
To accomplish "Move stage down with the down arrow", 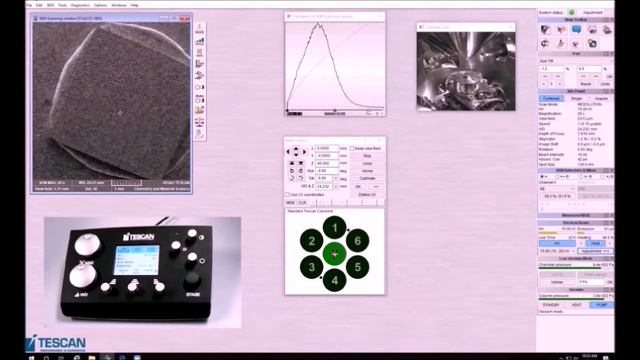I will (x=296, y=155).
